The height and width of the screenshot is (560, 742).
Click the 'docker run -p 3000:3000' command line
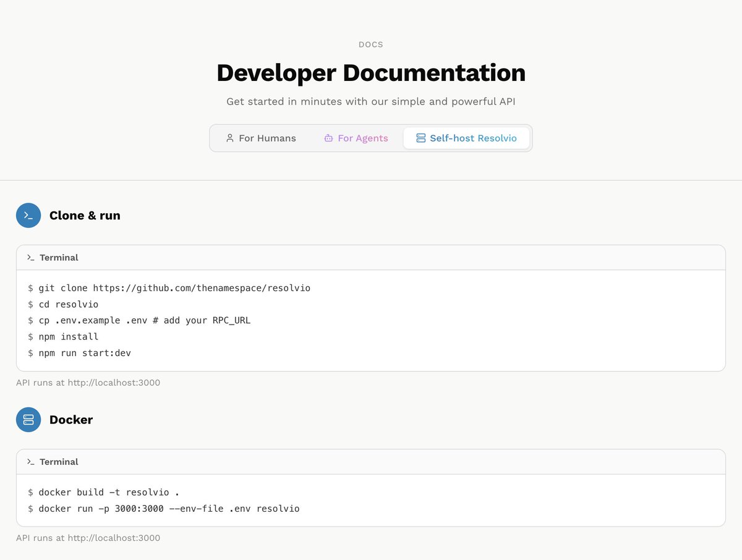163,509
